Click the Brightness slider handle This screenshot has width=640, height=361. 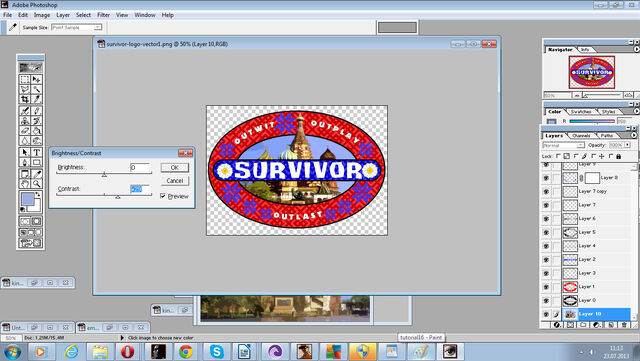104,174
